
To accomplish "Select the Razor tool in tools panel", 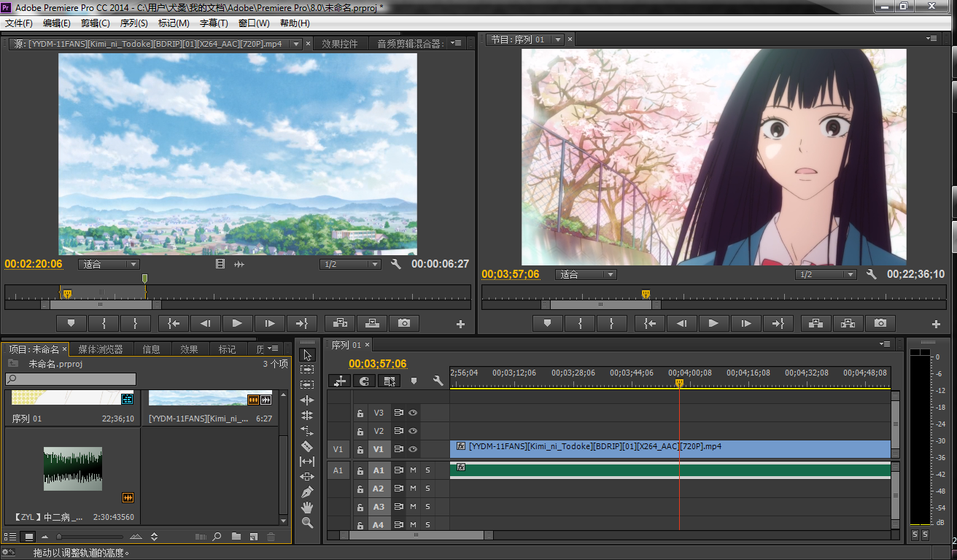I will pyautogui.click(x=307, y=446).
